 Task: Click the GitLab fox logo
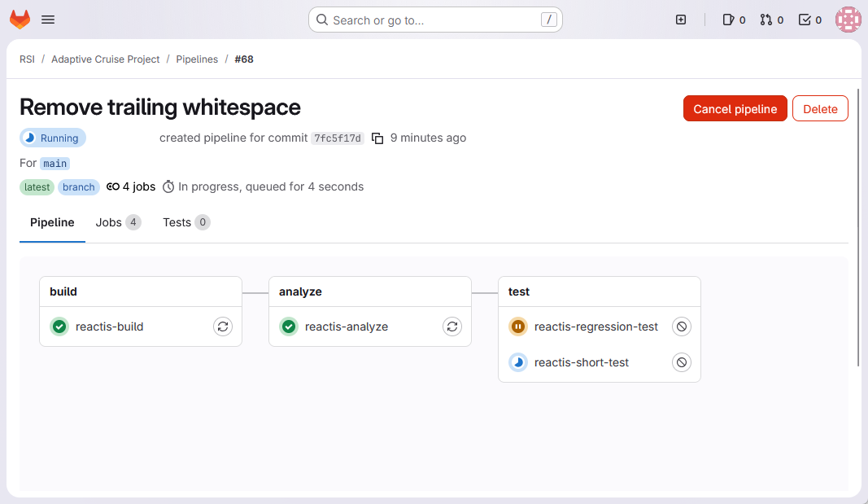20,20
